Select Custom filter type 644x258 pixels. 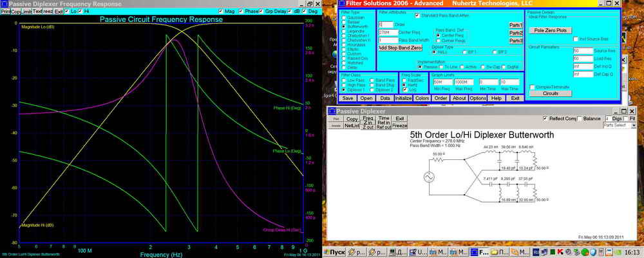tap(344, 54)
